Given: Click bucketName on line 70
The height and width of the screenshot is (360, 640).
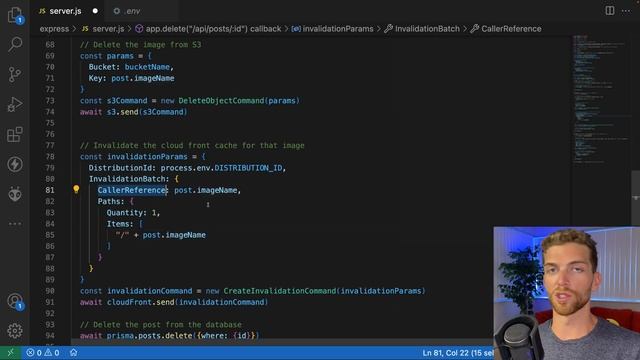Looking at the screenshot, I should pyautogui.click(x=147, y=67).
